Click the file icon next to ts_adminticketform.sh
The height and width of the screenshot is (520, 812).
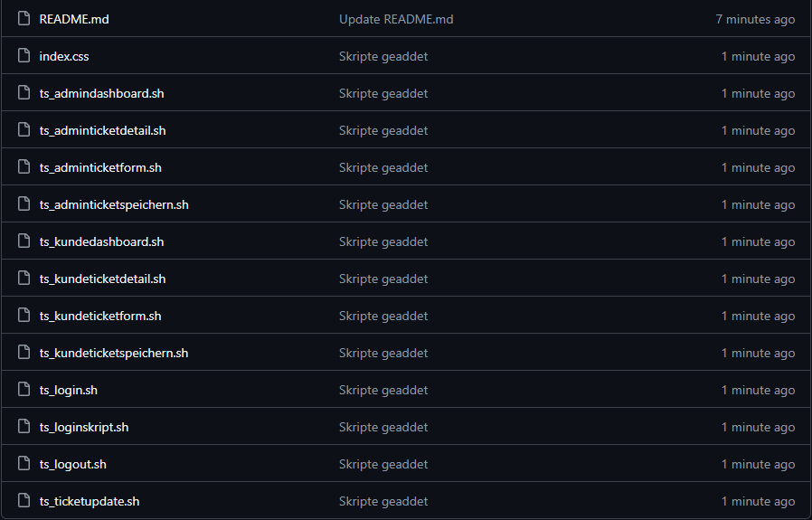pyautogui.click(x=24, y=167)
